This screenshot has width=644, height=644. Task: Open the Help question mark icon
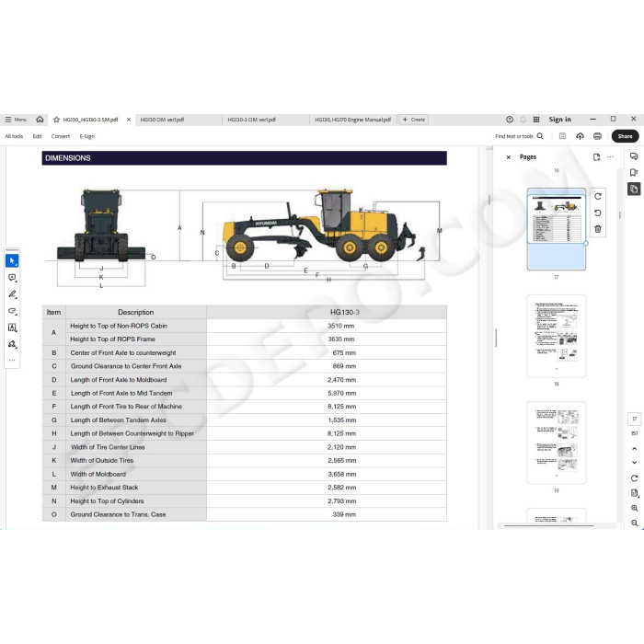tap(510, 120)
